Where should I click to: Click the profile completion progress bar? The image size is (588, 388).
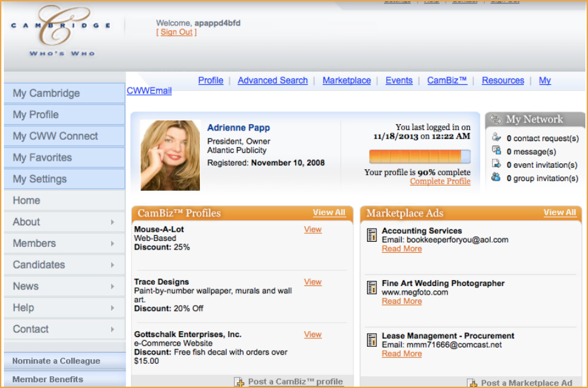point(419,156)
